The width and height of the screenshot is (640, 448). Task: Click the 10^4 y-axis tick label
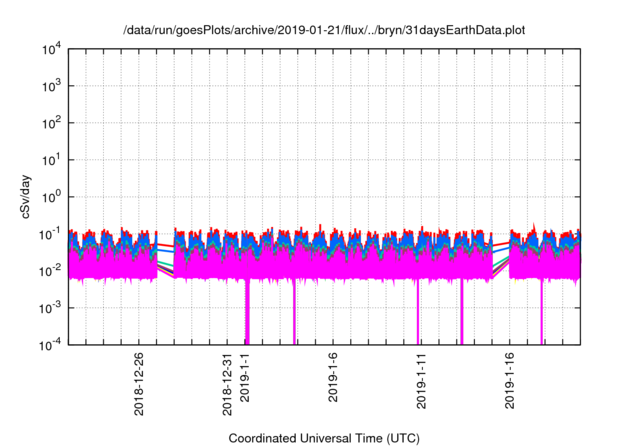coord(52,50)
